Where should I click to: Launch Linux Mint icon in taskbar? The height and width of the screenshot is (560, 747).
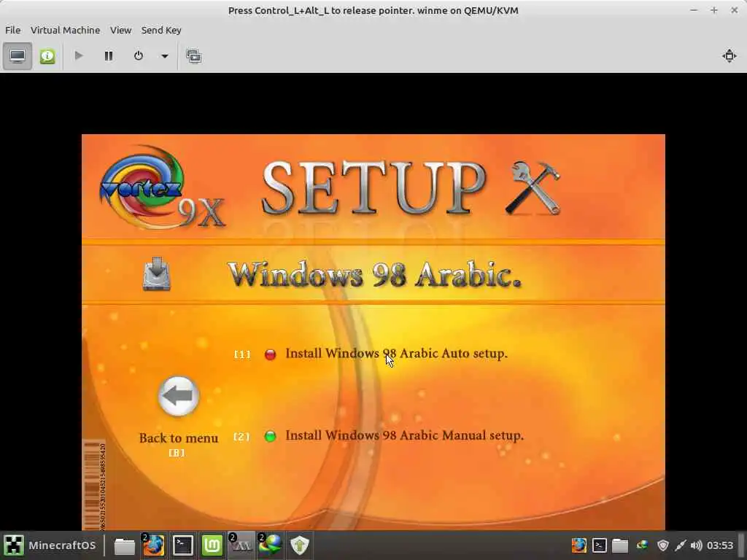pos(212,545)
